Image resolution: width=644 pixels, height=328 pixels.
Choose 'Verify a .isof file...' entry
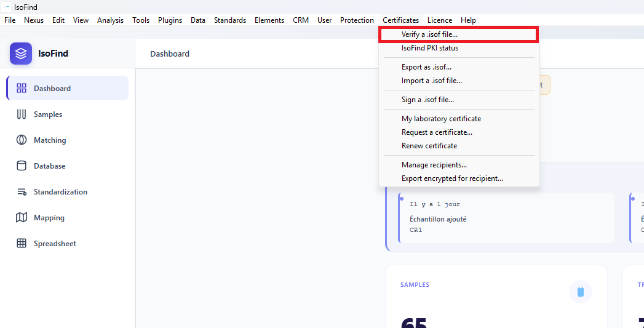[459, 35]
